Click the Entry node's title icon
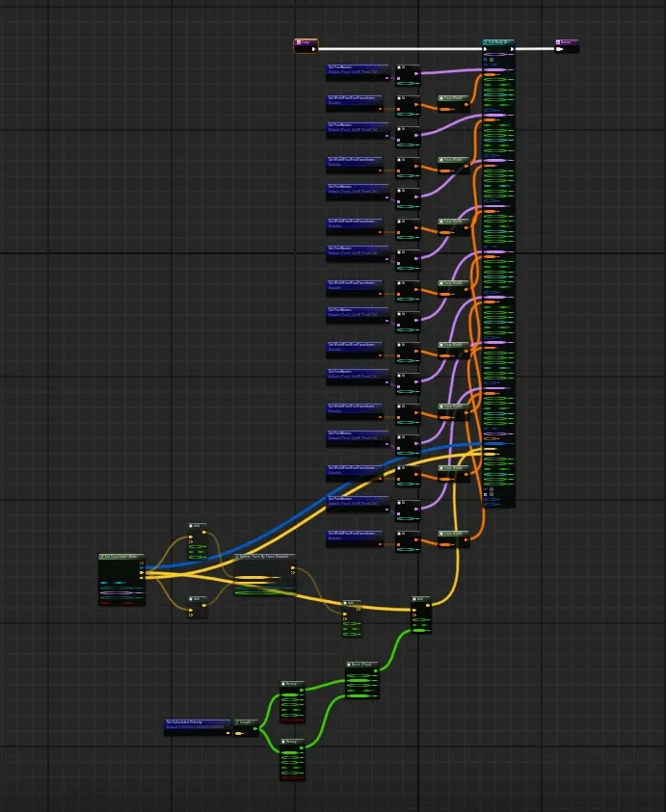This screenshot has width=666, height=812. click(x=298, y=42)
